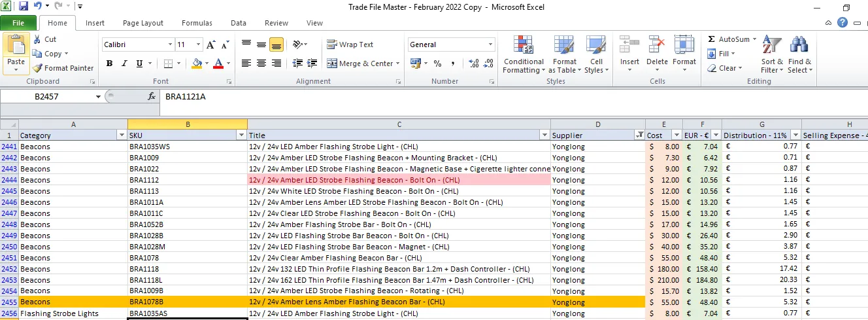This screenshot has height=320, width=868.
Task: Open Sort & Filter menu
Action: point(772,54)
